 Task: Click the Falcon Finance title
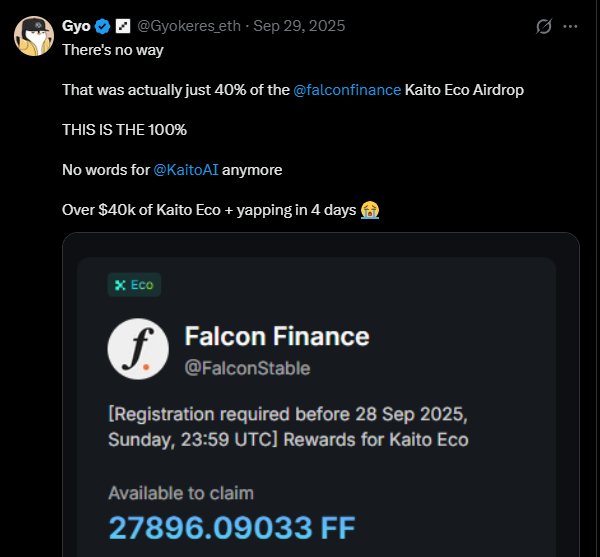click(277, 337)
